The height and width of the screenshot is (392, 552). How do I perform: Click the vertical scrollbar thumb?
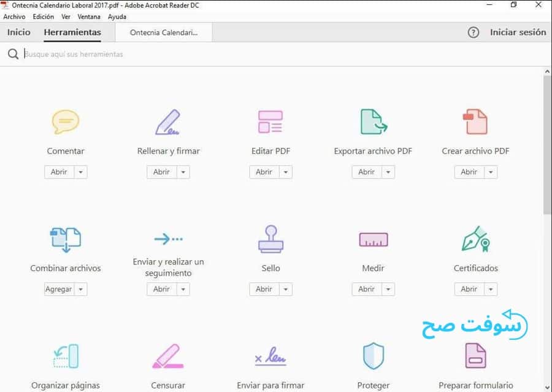[x=548, y=144]
